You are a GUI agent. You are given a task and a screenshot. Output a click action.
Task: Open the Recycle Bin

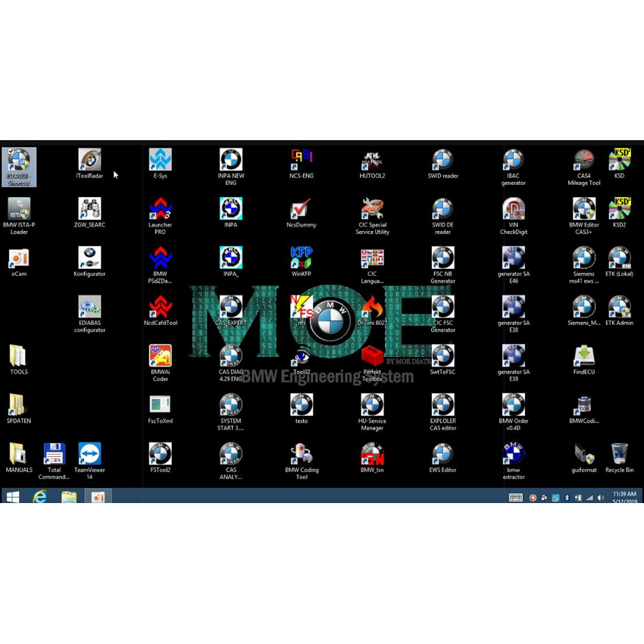(619, 458)
